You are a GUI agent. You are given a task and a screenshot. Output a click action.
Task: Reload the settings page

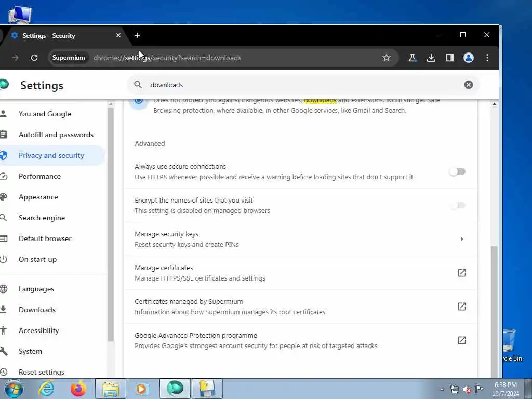point(34,58)
